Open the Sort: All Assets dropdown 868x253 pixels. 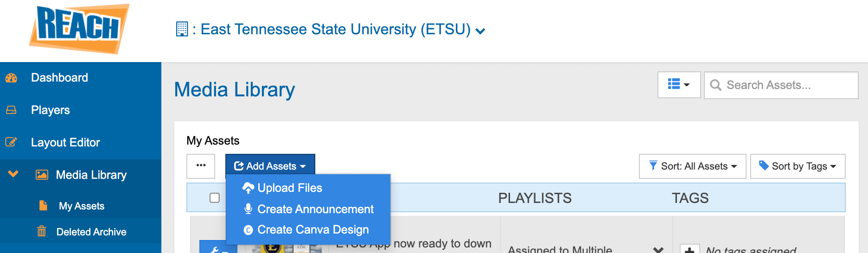click(693, 166)
